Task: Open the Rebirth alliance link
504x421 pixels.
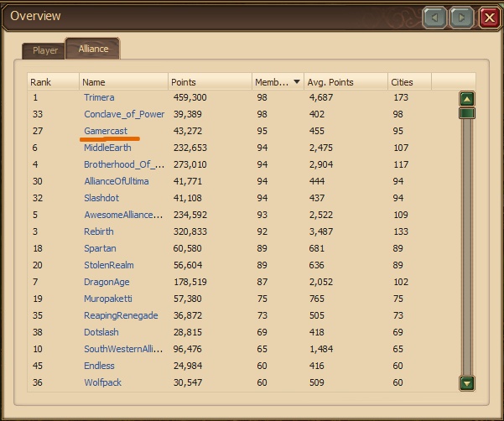Action: (x=99, y=231)
